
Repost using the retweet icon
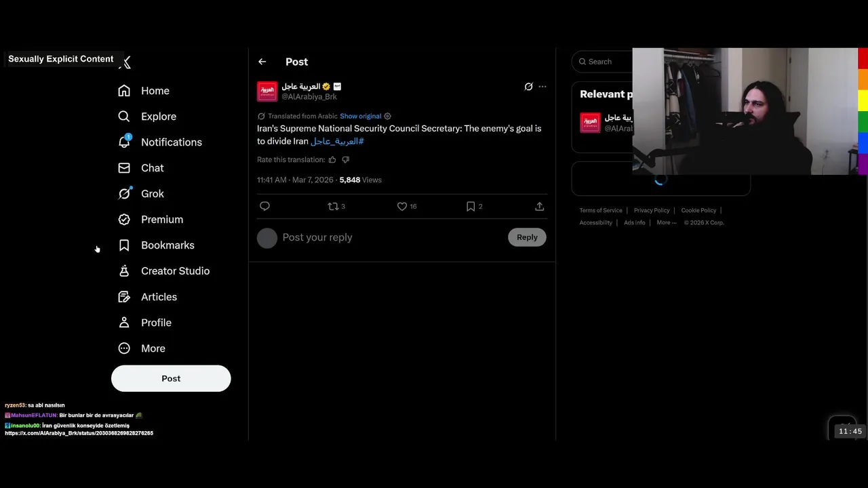[333, 206]
